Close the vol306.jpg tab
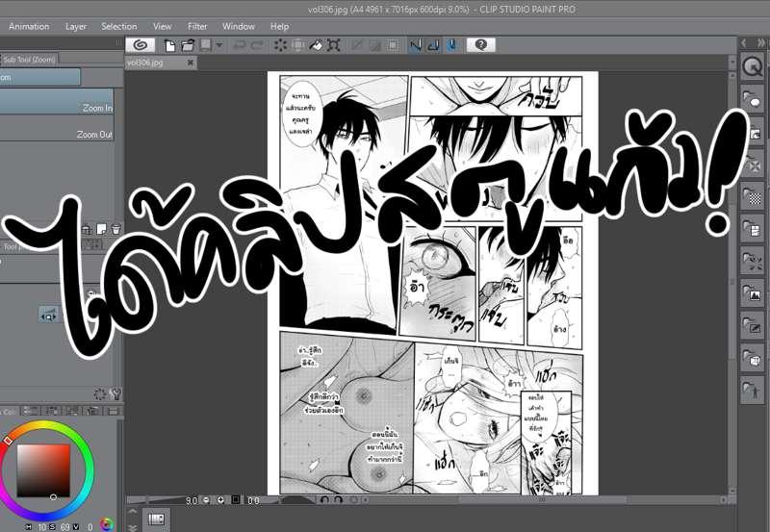The image size is (770, 532). [x=191, y=63]
